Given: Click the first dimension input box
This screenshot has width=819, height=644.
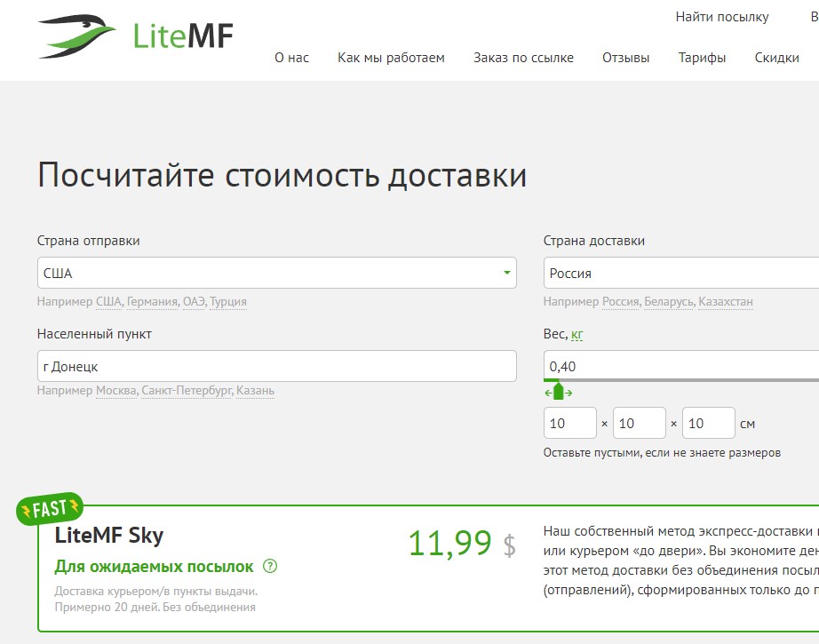Looking at the screenshot, I should 569,424.
